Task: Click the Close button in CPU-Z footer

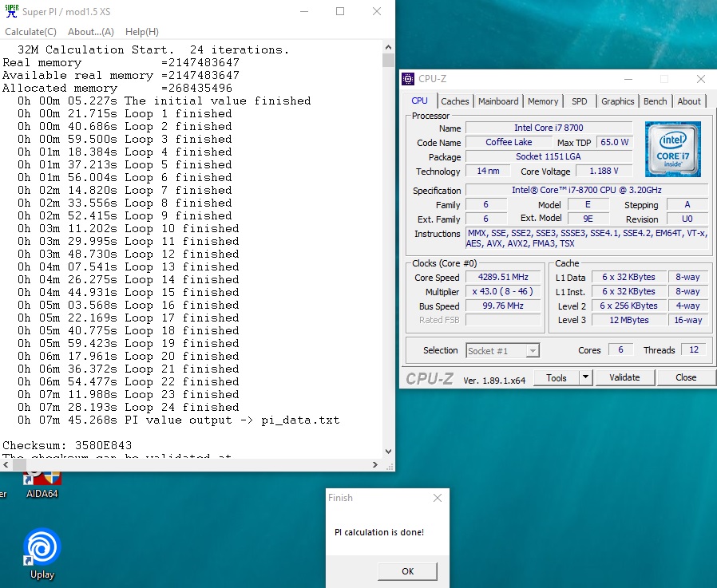Action: (x=686, y=377)
